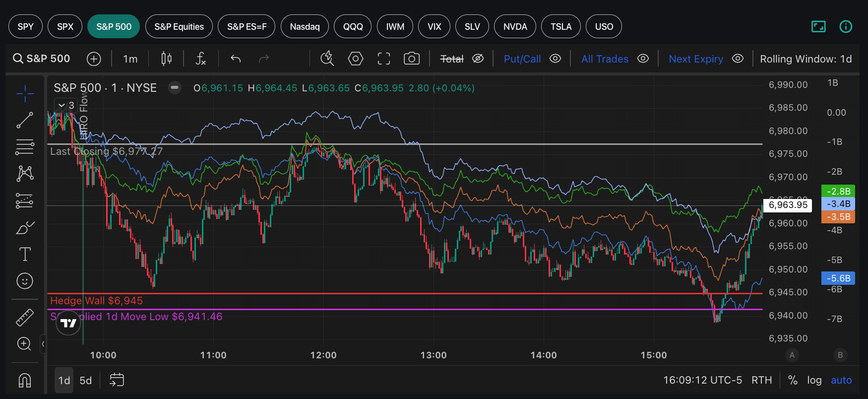Open the horizontal lines / Fib tool
The image size is (868, 399).
25,147
